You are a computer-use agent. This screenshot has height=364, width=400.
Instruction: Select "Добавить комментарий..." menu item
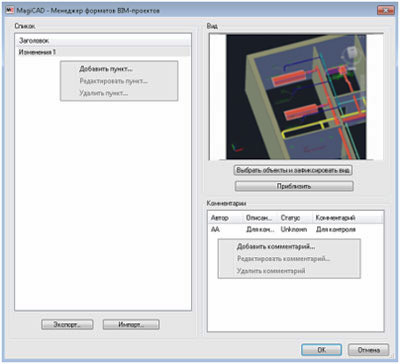tap(276, 247)
